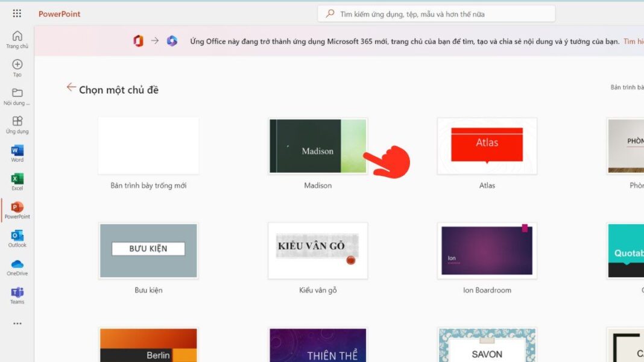Click the Kiểu vân gỗ caption text
Viewport: 644px width, 362px height.
point(318,290)
